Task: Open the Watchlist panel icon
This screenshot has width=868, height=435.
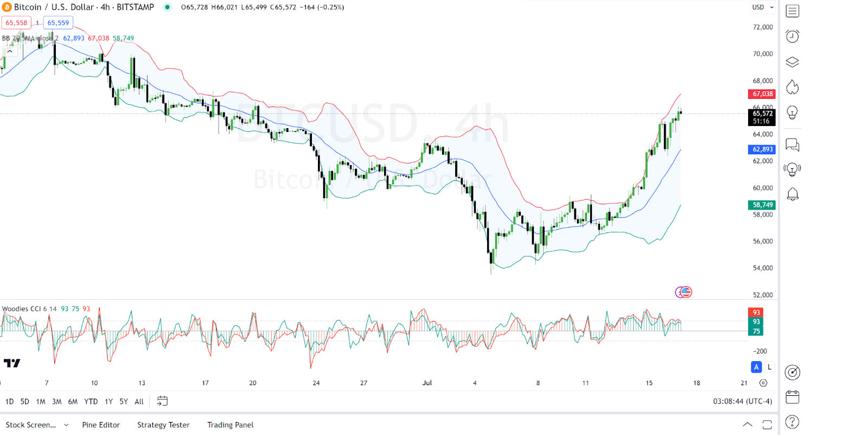Action: pos(792,11)
